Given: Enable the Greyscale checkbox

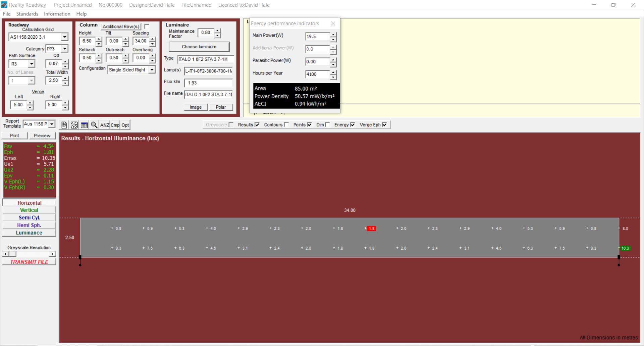Looking at the screenshot, I should [231, 125].
